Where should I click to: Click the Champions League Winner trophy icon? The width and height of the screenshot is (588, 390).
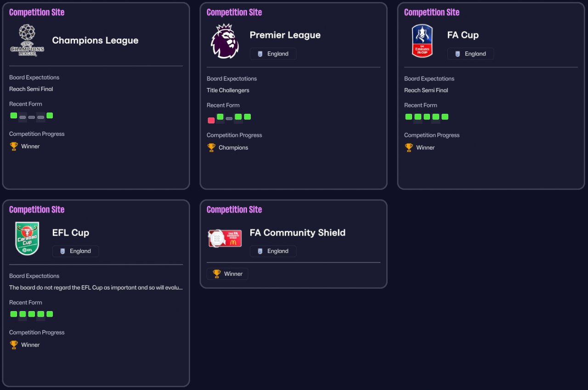14,146
